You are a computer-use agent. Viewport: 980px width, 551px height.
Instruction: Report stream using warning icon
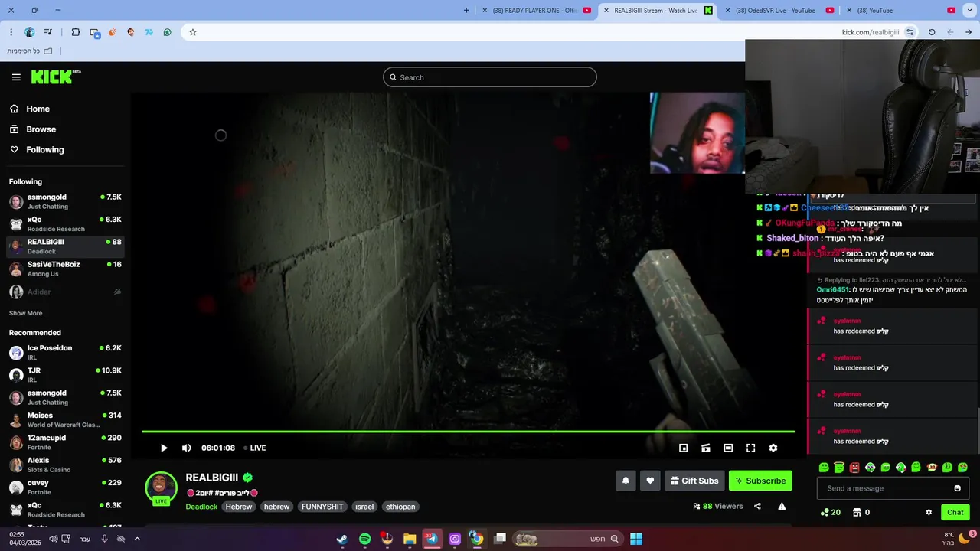pyautogui.click(x=782, y=506)
